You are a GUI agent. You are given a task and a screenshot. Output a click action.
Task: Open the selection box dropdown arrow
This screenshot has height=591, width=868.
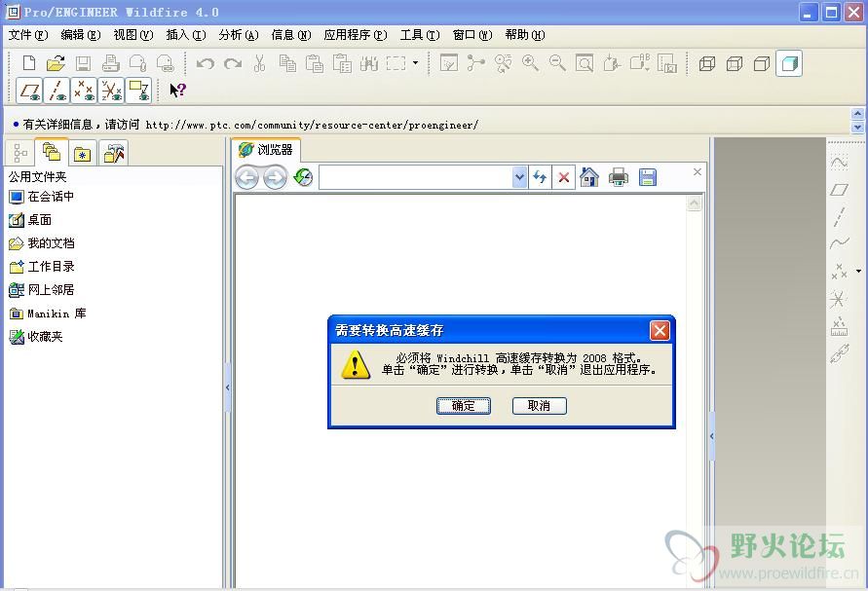415,63
